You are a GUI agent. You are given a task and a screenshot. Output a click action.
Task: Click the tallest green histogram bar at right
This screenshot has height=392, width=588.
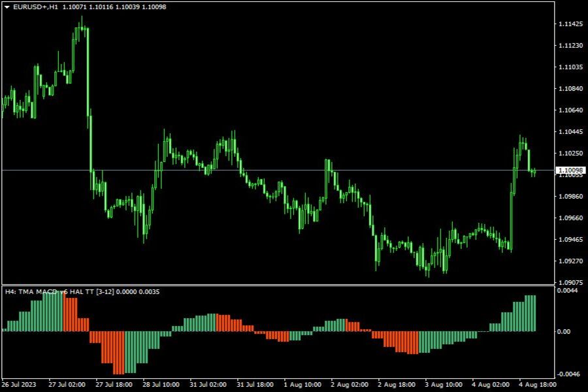(530, 313)
